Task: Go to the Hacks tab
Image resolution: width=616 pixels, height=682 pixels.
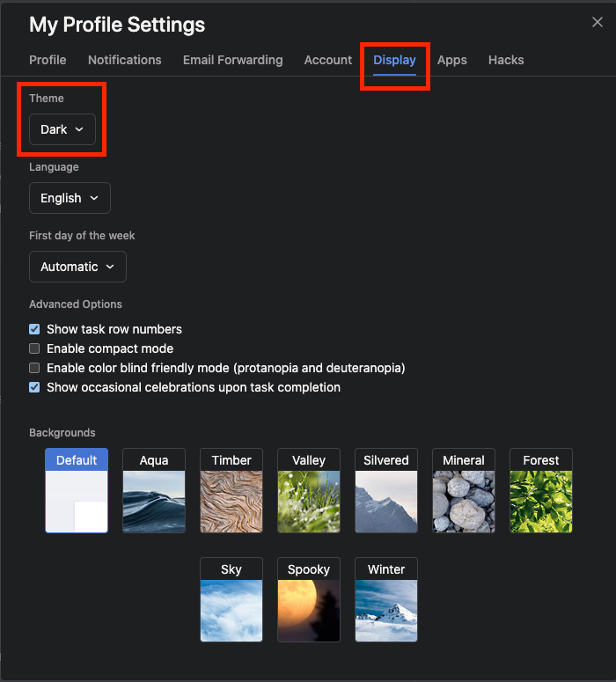Action: point(506,60)
